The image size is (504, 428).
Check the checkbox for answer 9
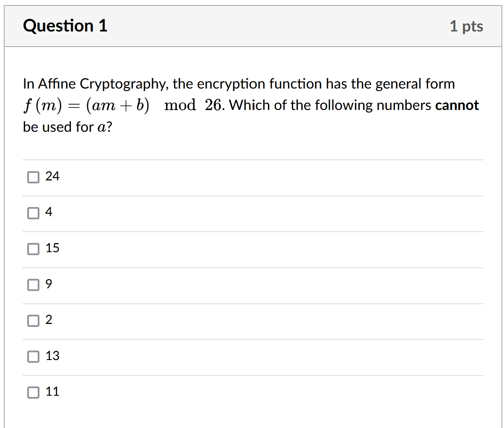click(33, 284)
